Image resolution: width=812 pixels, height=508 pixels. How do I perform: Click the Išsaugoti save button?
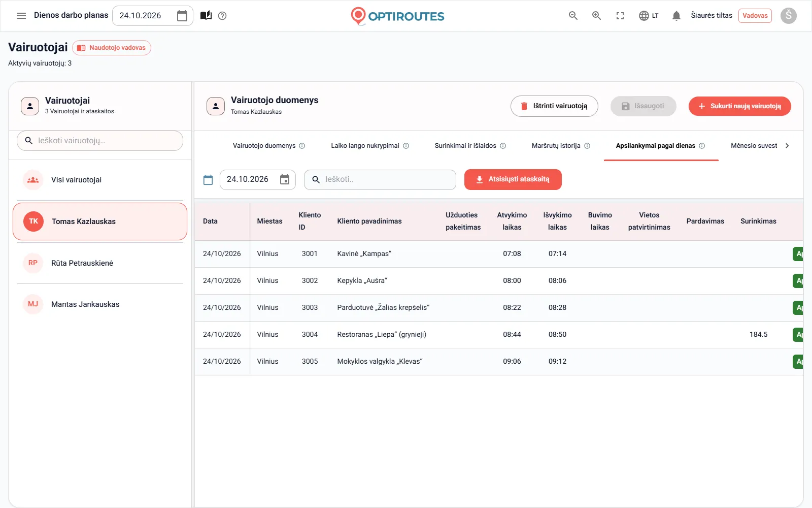643,106
